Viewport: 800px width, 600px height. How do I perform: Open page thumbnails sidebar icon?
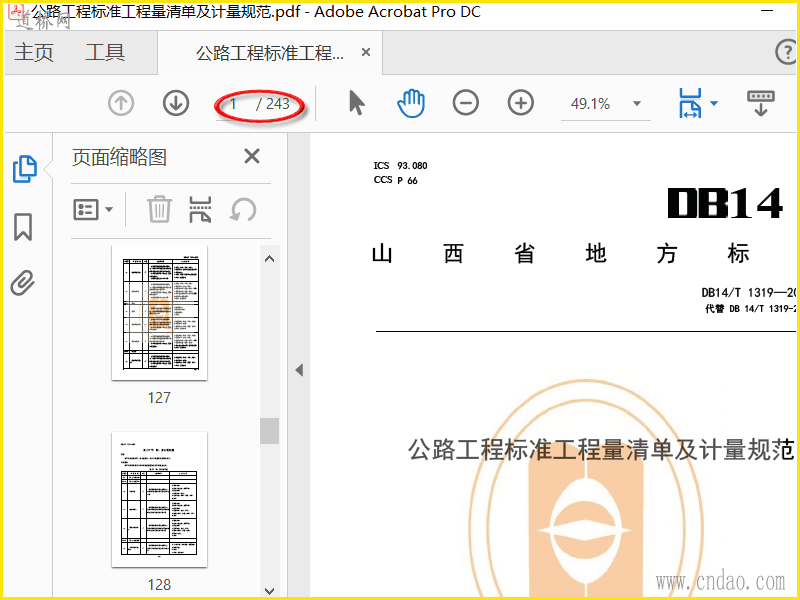pos(24,169)
